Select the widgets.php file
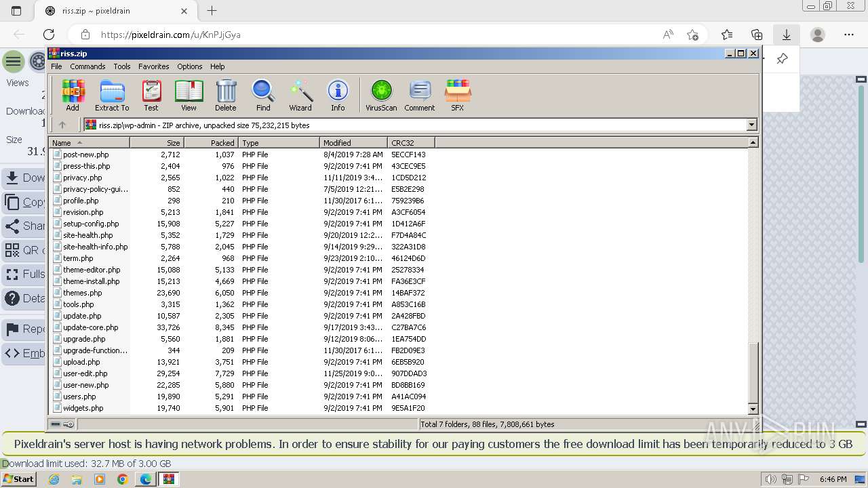Viewport: 868px width, 488px height. tap(83, 408)
